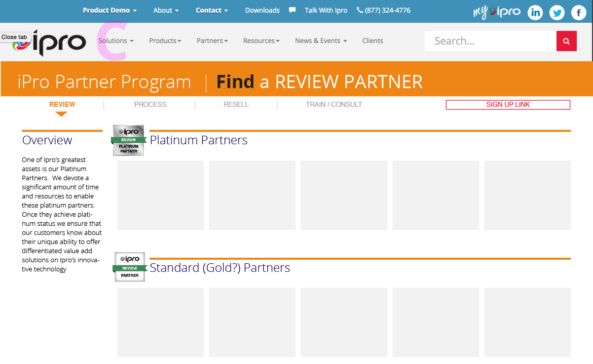The width and height of the screenshot is (593, 364).
Task: Click into the Search input field
Action: coord(490,41)
